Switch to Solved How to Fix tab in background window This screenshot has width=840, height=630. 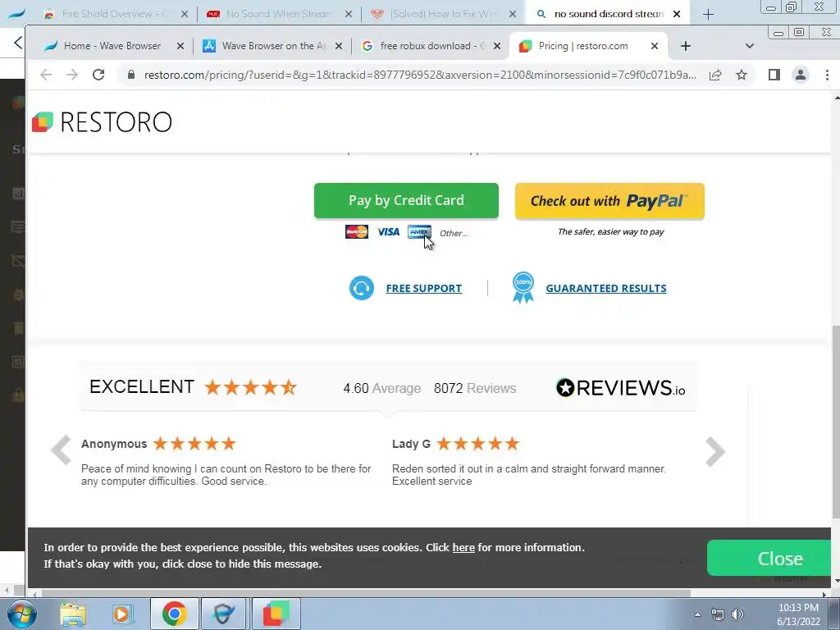442,14
